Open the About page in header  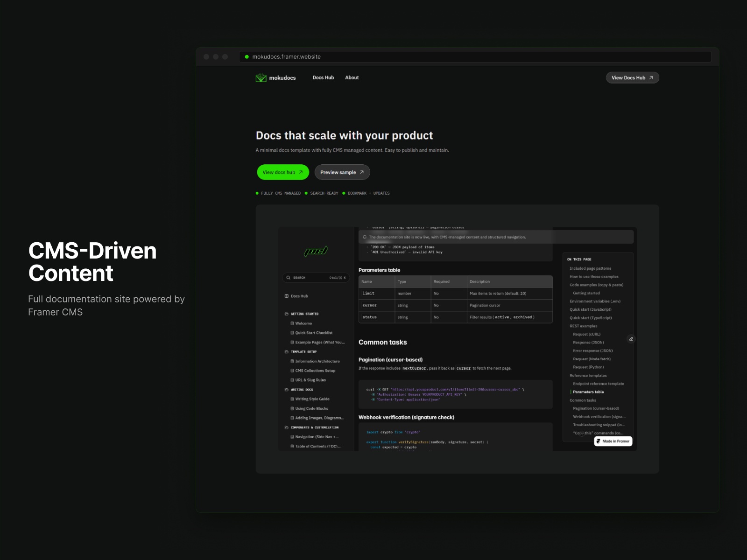click(352, 77)
